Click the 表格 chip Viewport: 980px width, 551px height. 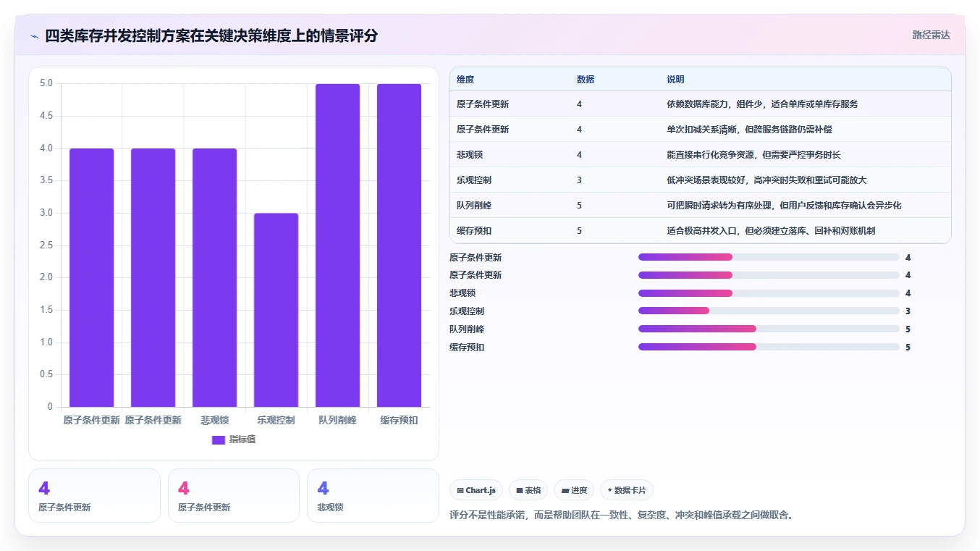[528, 490]
